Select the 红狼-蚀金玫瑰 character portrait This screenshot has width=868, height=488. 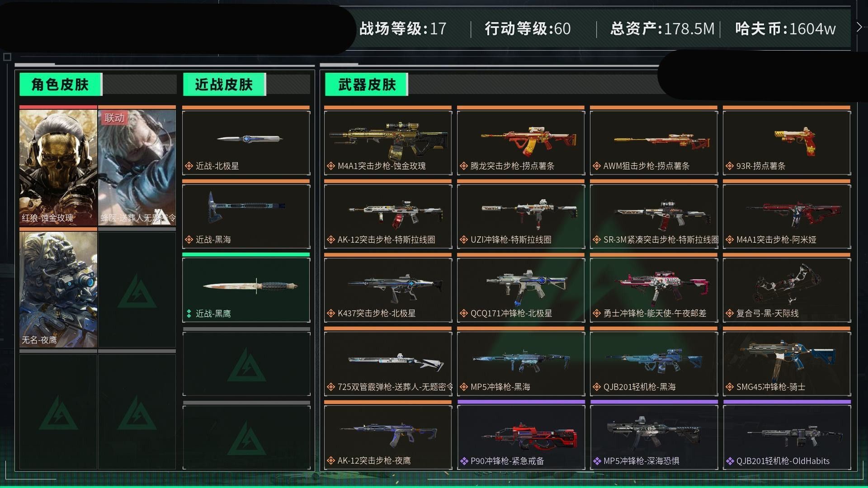pos(58,167)
